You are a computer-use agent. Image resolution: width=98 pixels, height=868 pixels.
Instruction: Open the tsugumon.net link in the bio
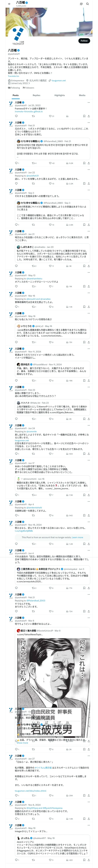coord(59,81)
